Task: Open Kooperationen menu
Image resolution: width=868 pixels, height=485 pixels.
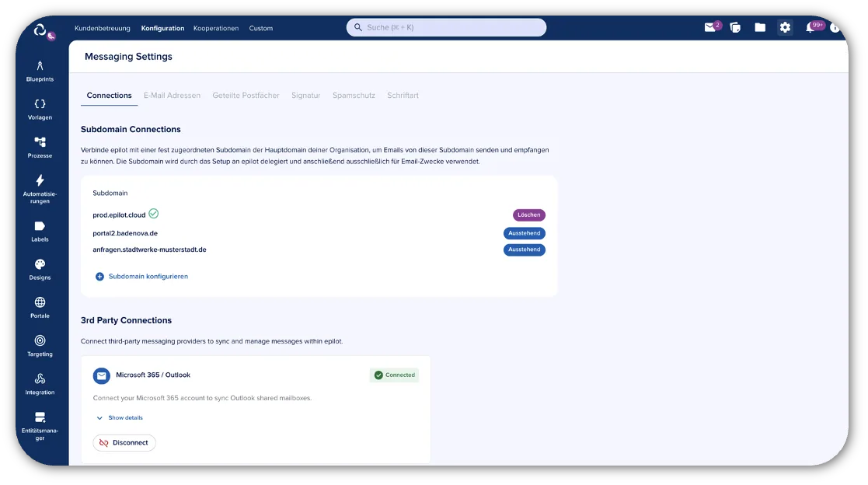Action: click(x=216, y=28)
